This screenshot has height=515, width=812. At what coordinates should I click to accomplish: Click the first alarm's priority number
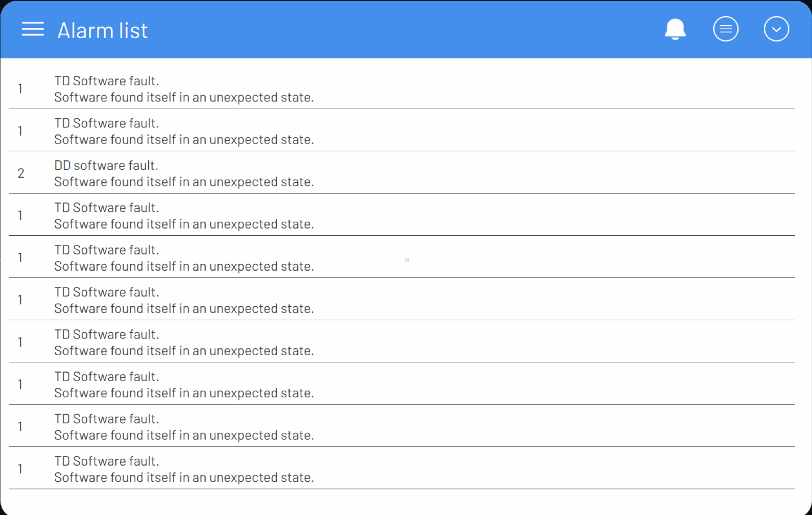pos(20,89)
